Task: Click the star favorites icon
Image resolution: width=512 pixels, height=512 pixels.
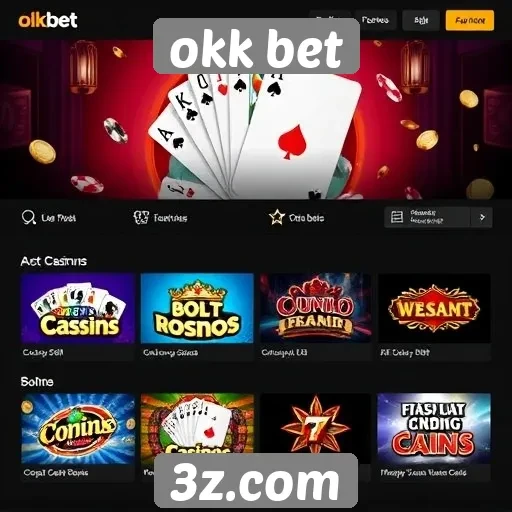Action: pos(277,217)
